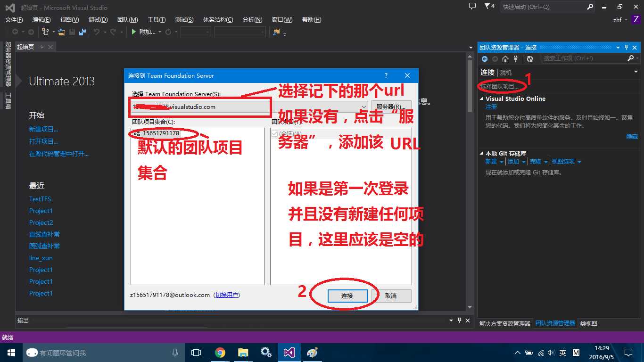Image resolution: width=644 pixels, height=362 pixels.
Task: Click the Windows Start button
Action: point(11,353)
